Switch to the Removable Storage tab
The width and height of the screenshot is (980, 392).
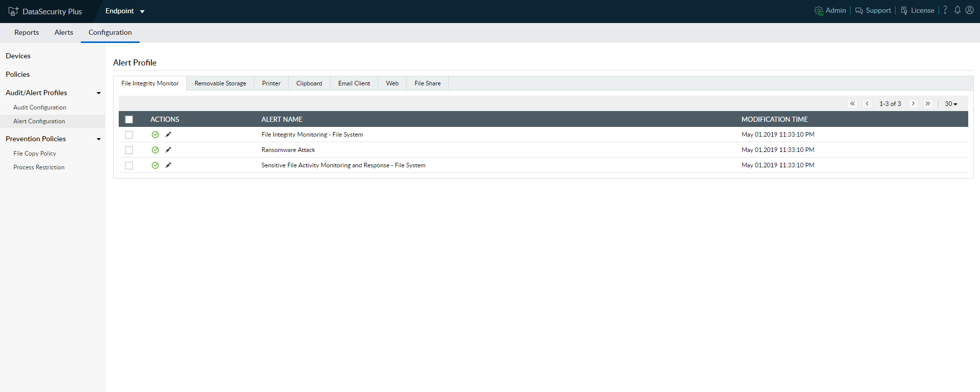click(x=220, y=83)
